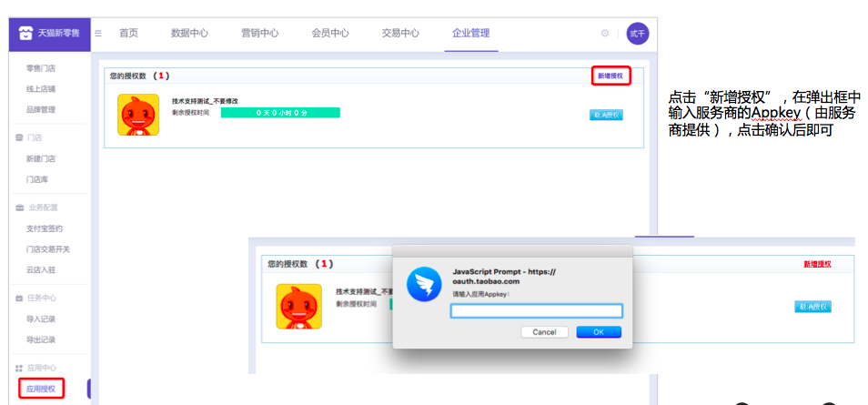The height and width of the screenshot is (405, 868).
Task: Click the purple user avatar 式千
Action: (x=638, y=34)
